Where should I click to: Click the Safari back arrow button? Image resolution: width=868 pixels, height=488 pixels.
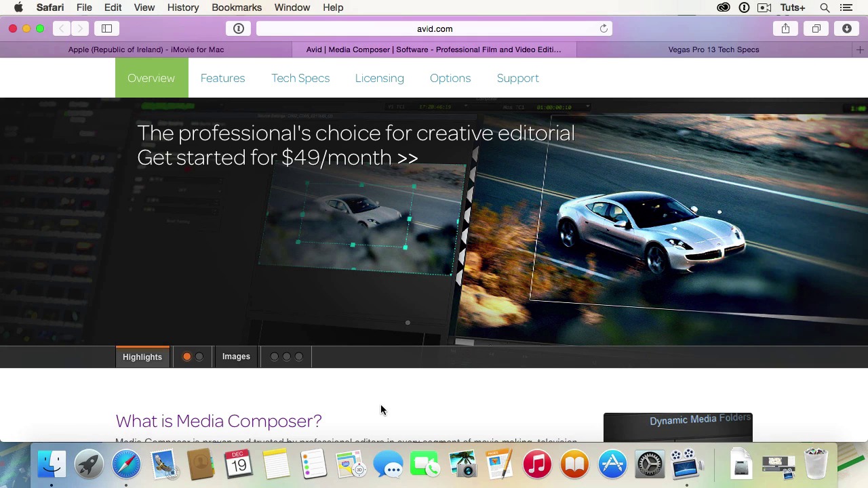(x=62, y=28)
